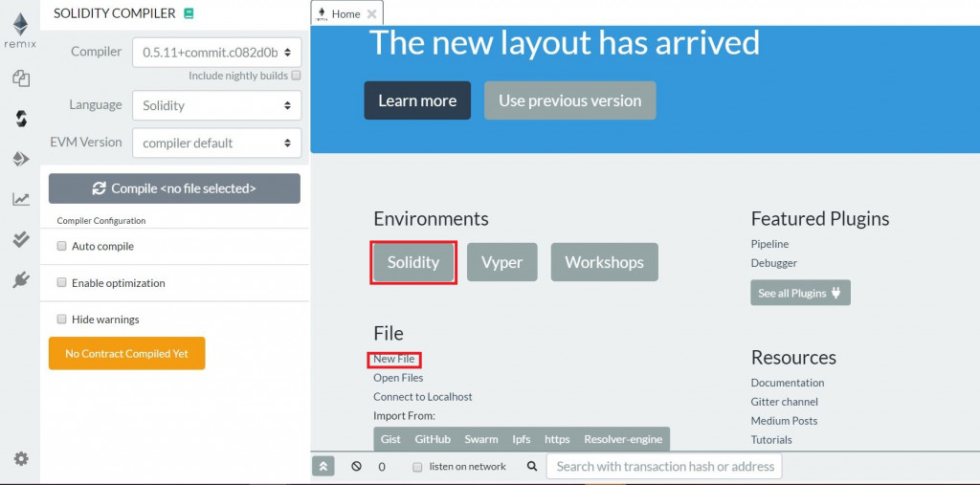
Task: Tick the Enable optimization checkbox
Action: click(x=62, y=282)
